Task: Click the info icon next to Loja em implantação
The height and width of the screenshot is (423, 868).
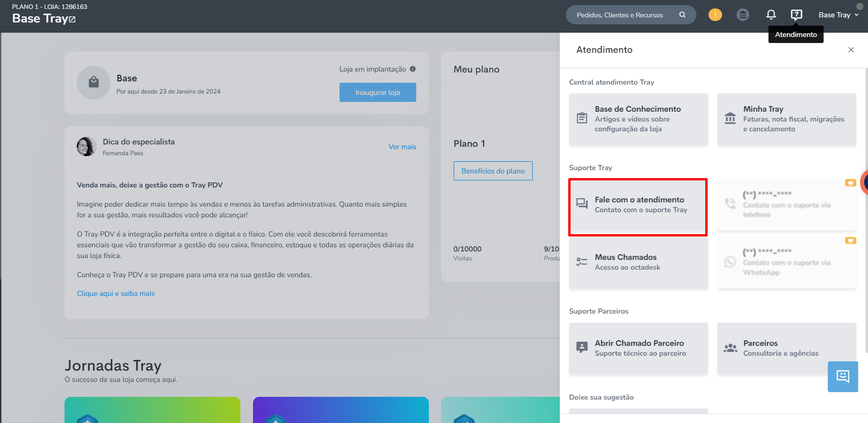Action: (412, 69)
